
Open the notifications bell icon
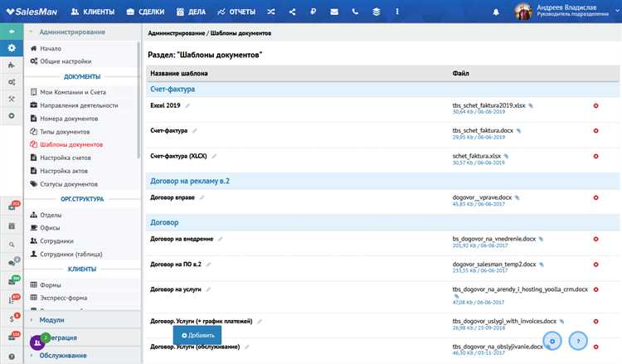click(496, 12)
